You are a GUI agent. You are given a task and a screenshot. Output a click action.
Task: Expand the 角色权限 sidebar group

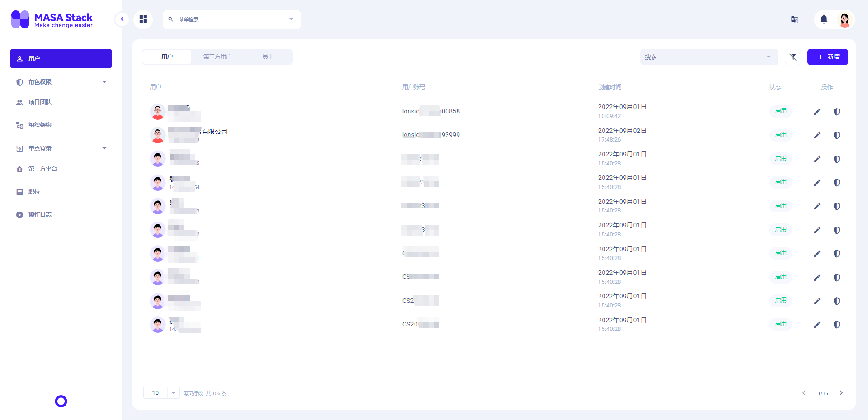coord(61,82)
